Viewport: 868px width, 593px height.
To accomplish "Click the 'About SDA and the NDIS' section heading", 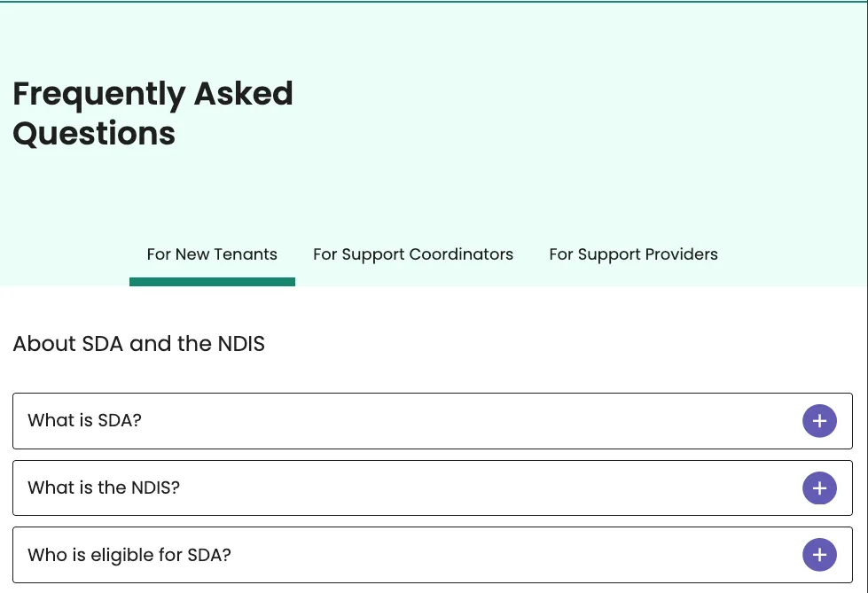I will (139, 344).
